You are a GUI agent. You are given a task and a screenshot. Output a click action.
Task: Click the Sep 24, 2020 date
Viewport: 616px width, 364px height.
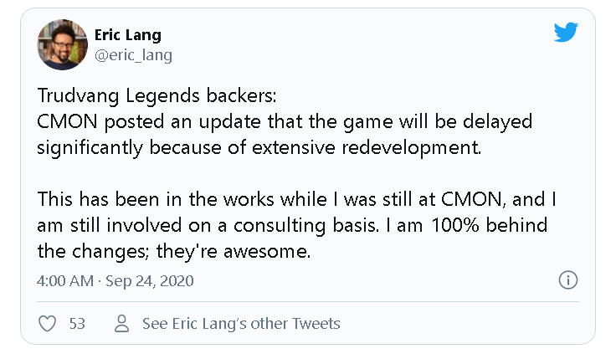point(150,280)
